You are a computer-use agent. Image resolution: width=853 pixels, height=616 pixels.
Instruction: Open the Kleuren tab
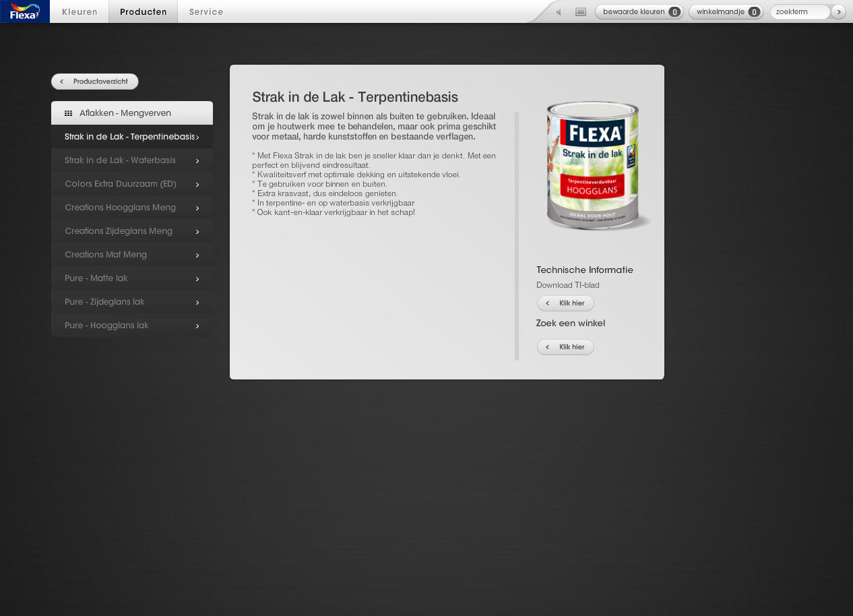80,11
